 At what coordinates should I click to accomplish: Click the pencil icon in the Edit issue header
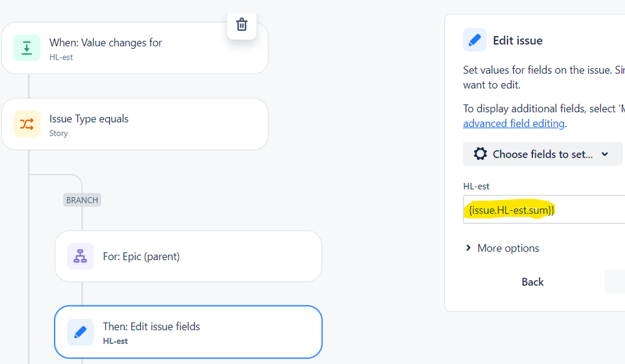pyautogui.click(x=474, y=39)
